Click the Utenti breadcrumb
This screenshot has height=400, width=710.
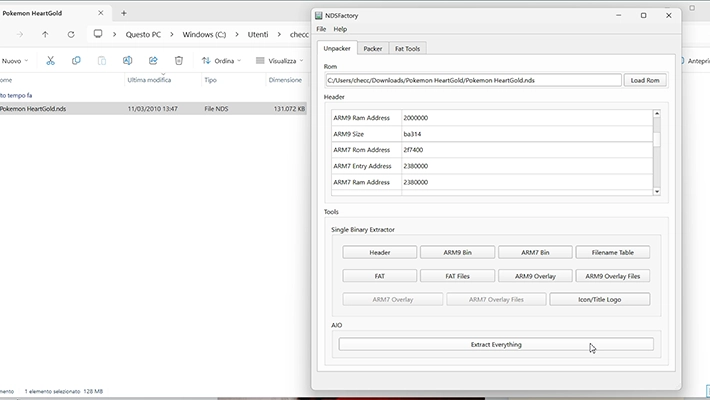pyautogui.click(x=258, y=34)
